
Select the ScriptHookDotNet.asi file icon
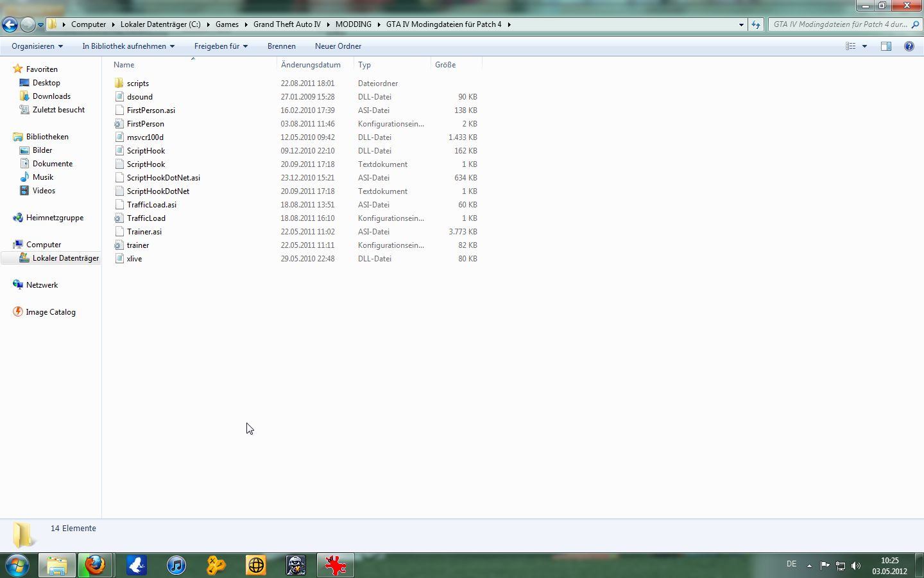click(119, 178)
